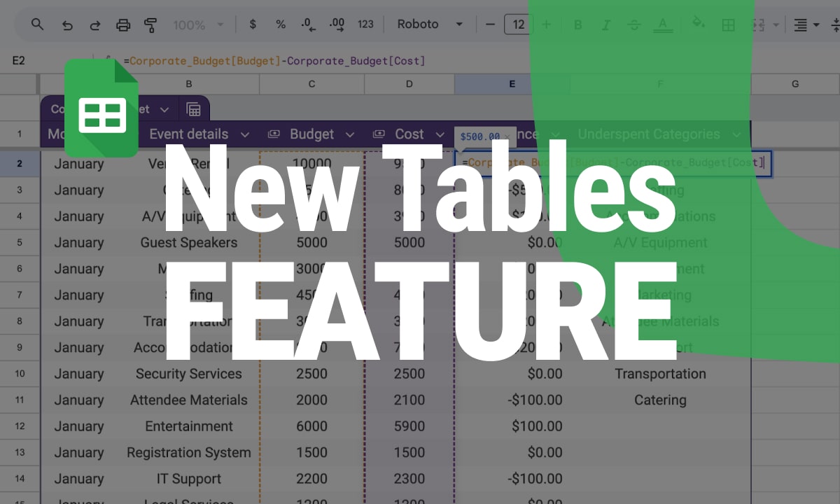840x504 pixels.
Task: Click the increase decimal places icon
Action: (336, 24)
